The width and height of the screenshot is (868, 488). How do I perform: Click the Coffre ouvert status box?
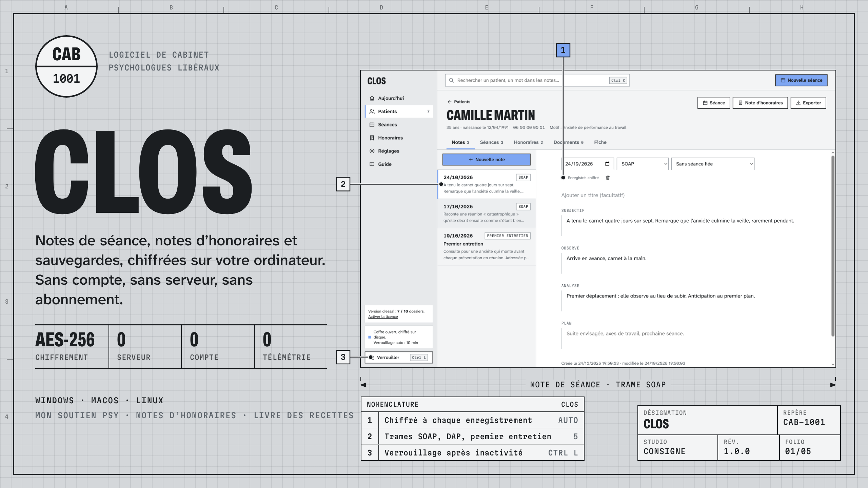399,337
